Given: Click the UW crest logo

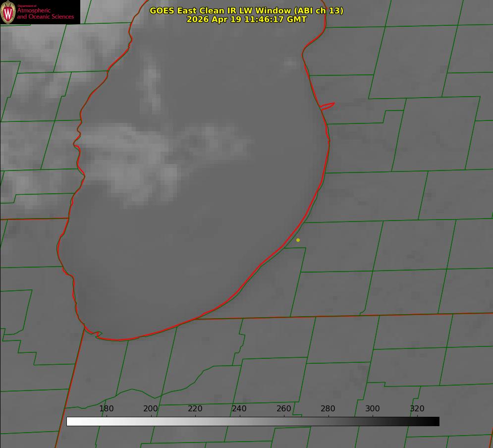Looking at the screenshot, I should pyautogui.click(x=8, y=12).
